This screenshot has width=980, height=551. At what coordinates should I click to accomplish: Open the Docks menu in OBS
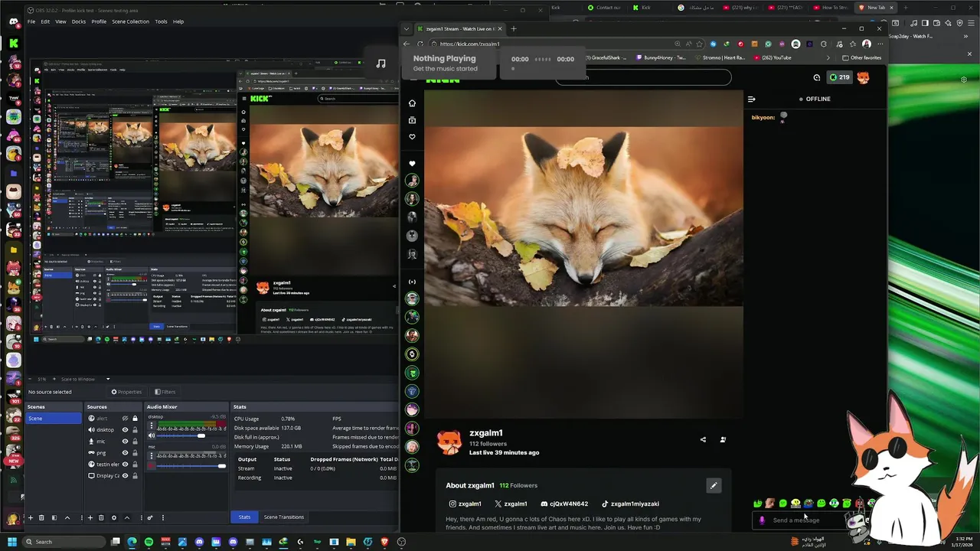pos(79,21)
